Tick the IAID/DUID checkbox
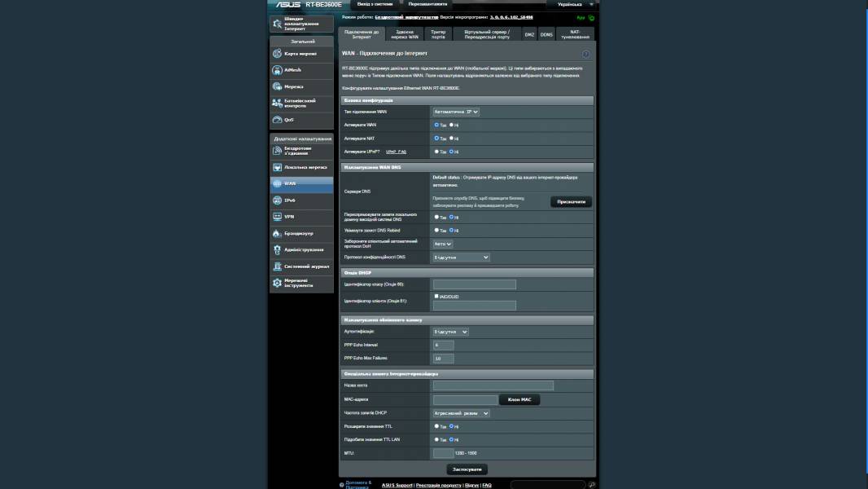This screenshot has width=868, height=489. point(436,297)
